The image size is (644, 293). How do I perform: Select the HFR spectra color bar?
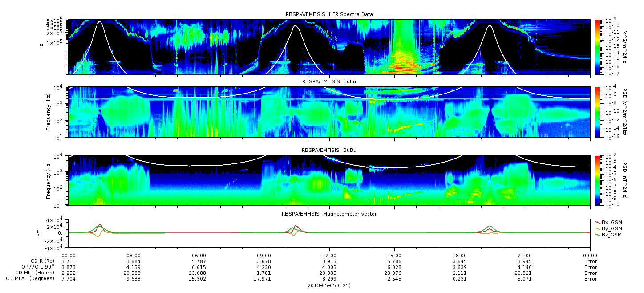click(x=597, y=47)
